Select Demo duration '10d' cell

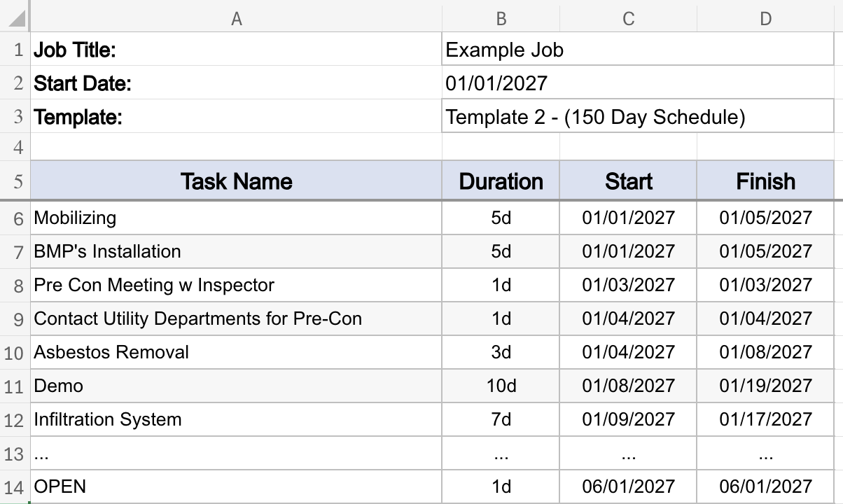tap(501, 386)
